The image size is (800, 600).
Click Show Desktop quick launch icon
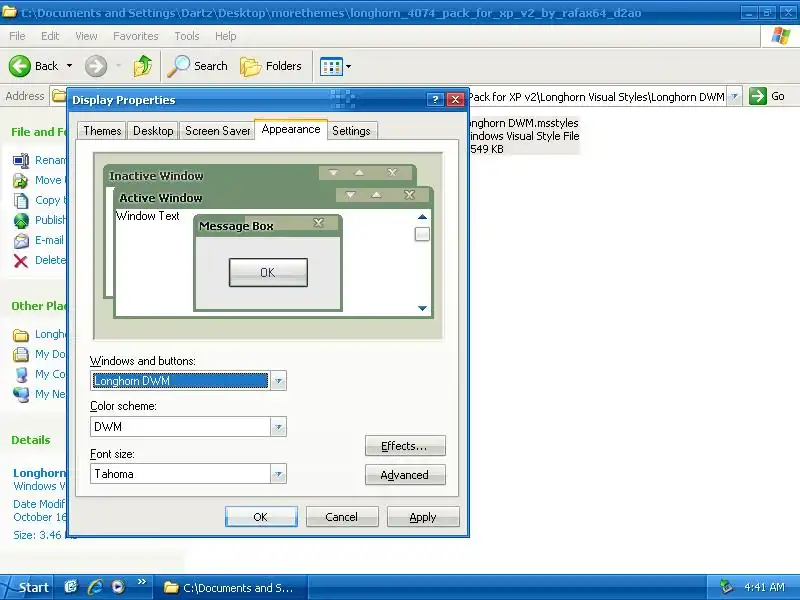71,587
